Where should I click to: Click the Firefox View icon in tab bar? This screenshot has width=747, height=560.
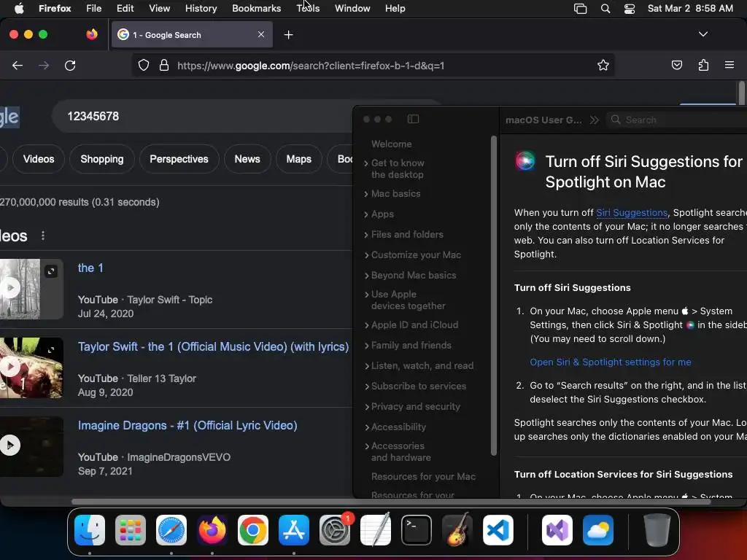pyautogui.click(x=92, y=34)
